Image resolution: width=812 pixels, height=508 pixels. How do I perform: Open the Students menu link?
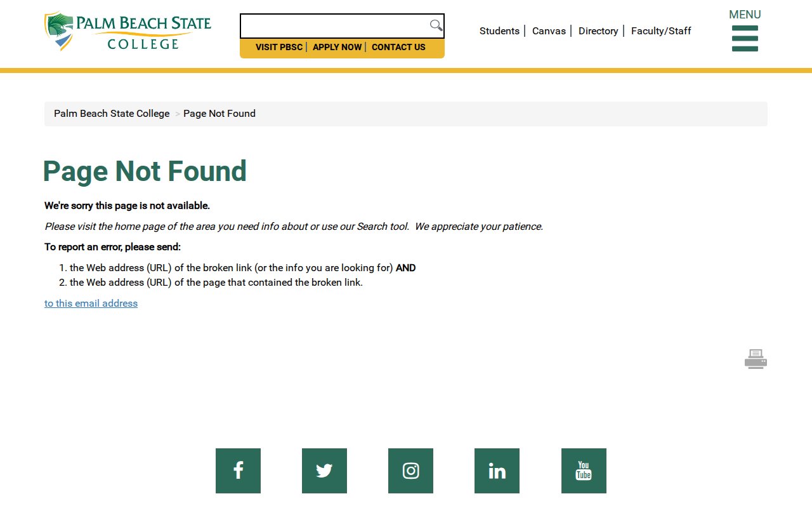click(499, 31)
